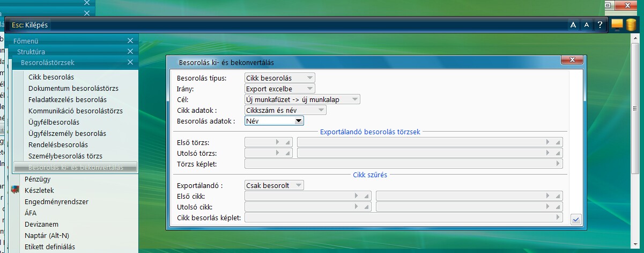Click the Utolsó cikk right field
The image size is (644, 253).
(x=470, y=207)
